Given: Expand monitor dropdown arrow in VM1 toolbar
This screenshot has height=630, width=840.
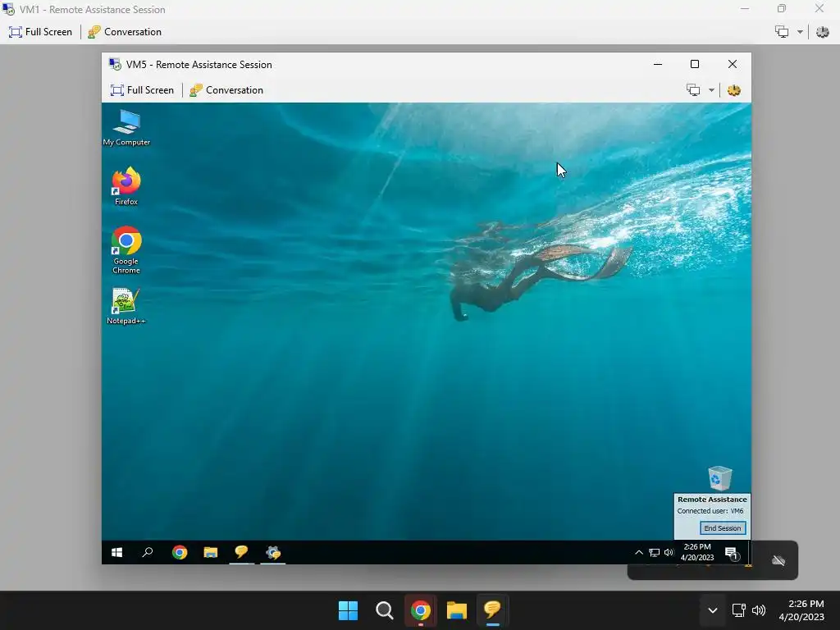Looking at the screenshot, I should [800, 32].
